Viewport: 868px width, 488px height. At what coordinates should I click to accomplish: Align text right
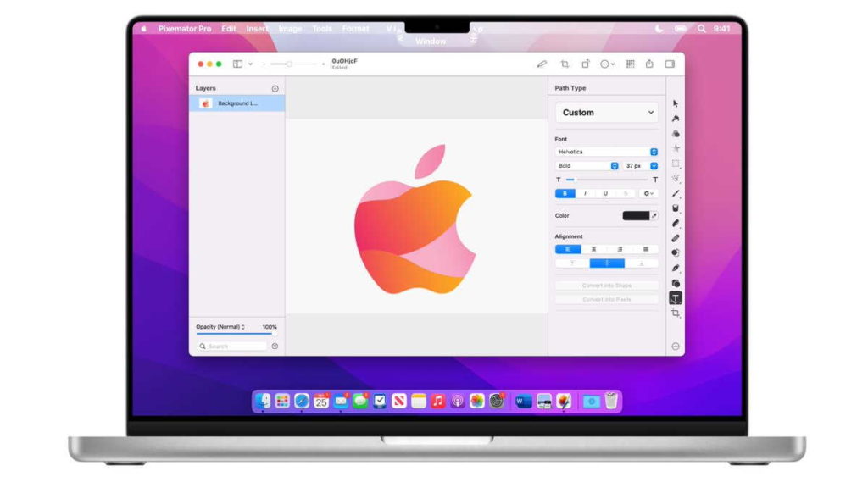coord(620,250)
